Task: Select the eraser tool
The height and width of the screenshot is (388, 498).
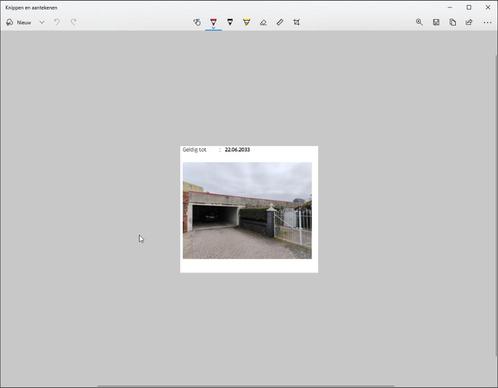Action: coord(263,22)
